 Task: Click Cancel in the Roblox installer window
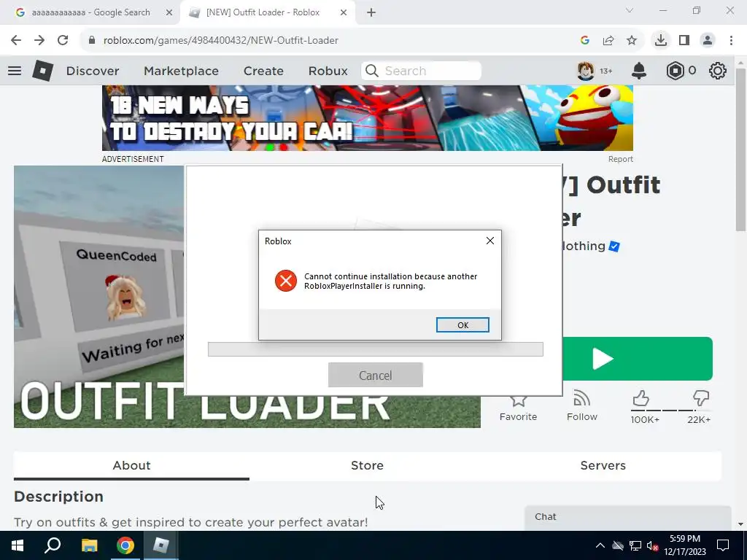[376, 376]
